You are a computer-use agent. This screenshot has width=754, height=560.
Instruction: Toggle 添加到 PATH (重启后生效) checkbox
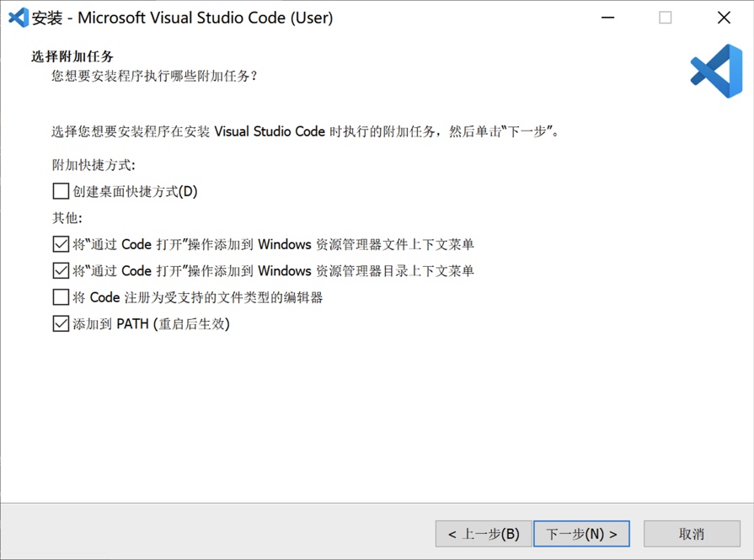point(61,323)
